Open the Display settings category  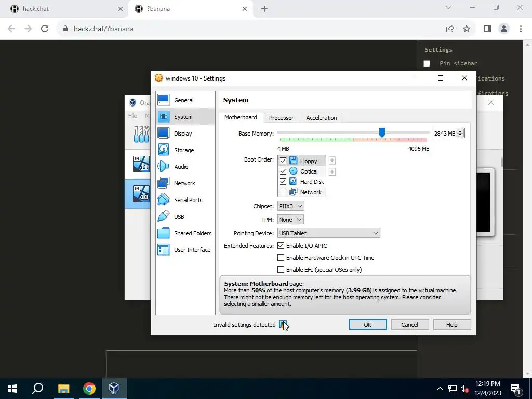tap(185, 134)
